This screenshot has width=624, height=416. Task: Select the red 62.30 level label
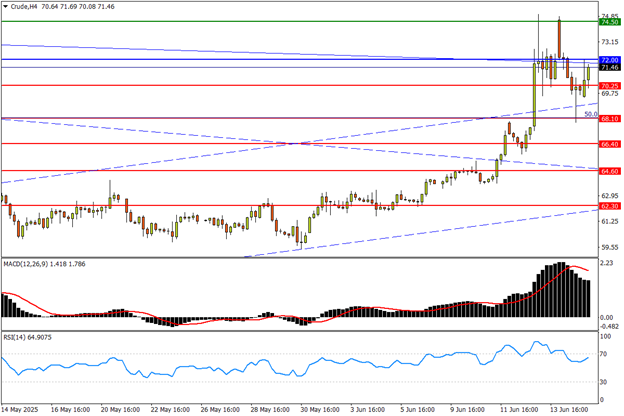[610, 206]
